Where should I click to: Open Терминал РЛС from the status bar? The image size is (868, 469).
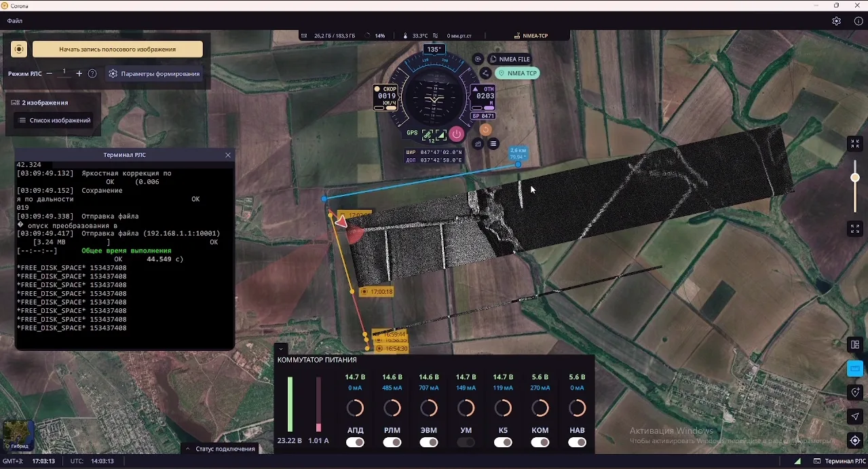(839, 462)
